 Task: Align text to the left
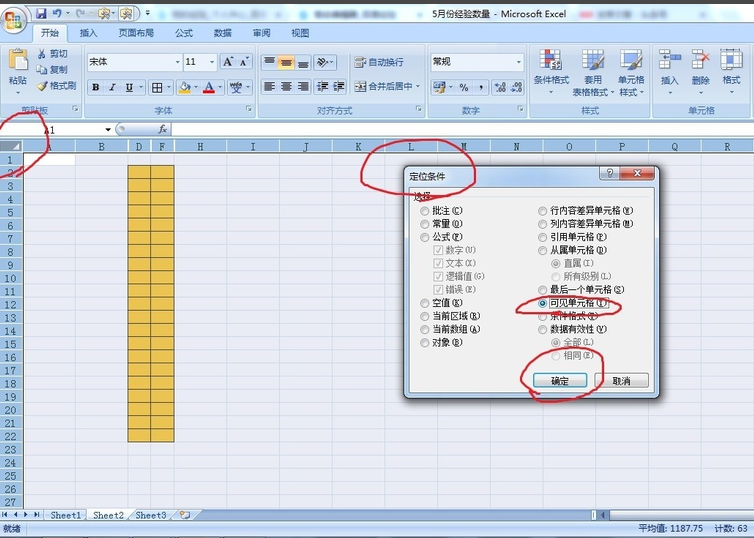[269, 87]
